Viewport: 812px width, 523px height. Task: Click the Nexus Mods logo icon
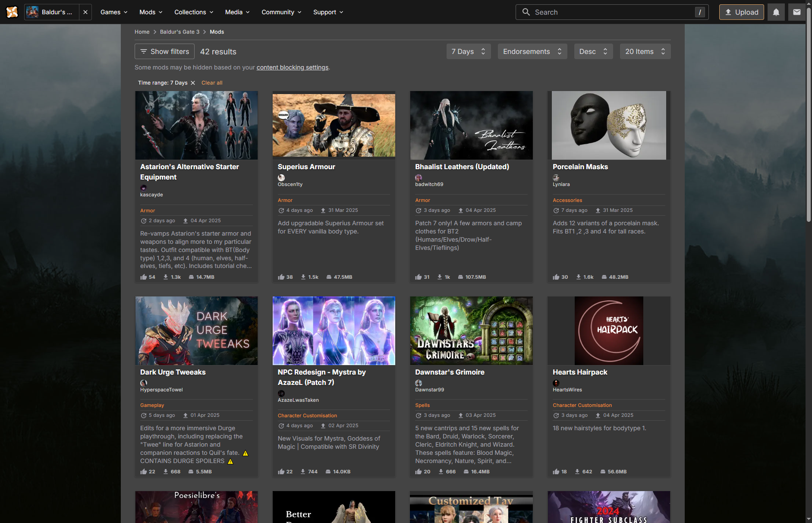pyautogui.click(x=12, y=12)
